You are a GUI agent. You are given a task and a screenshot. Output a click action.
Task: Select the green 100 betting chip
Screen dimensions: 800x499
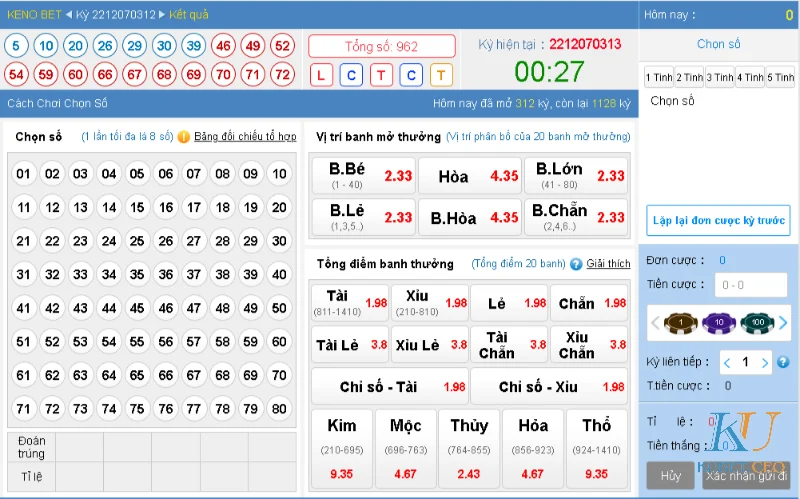[759, 322]
